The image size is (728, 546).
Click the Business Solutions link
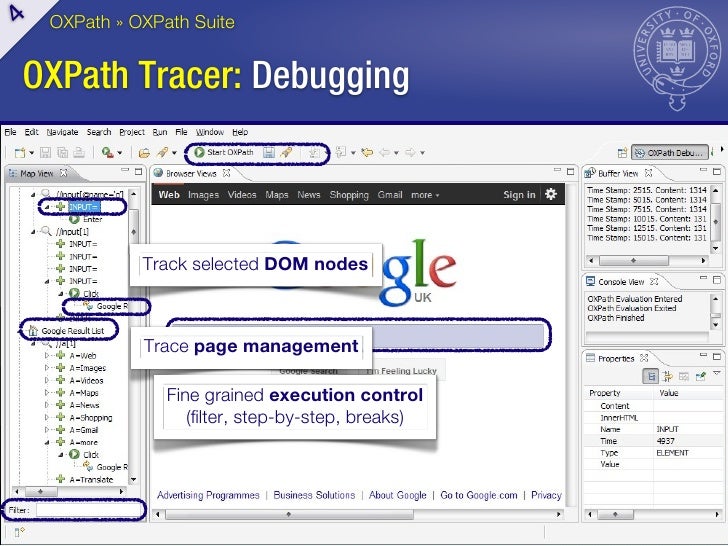pyautogui.click(x=314, y=495)
